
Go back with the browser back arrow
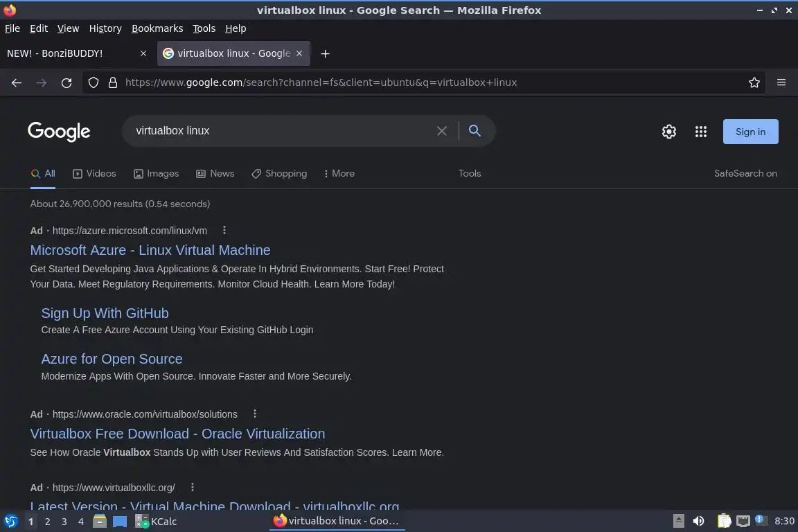17,82
